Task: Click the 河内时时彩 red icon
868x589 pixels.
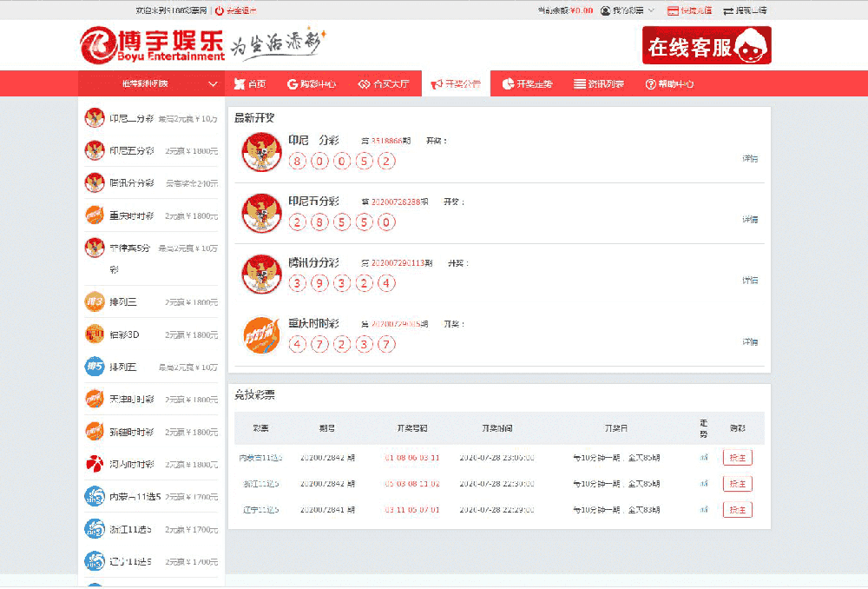Action: [95, 464]
